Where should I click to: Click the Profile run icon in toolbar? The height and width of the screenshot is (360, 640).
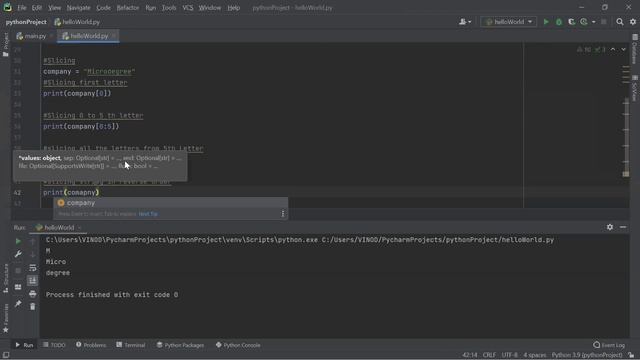[584, 22]
